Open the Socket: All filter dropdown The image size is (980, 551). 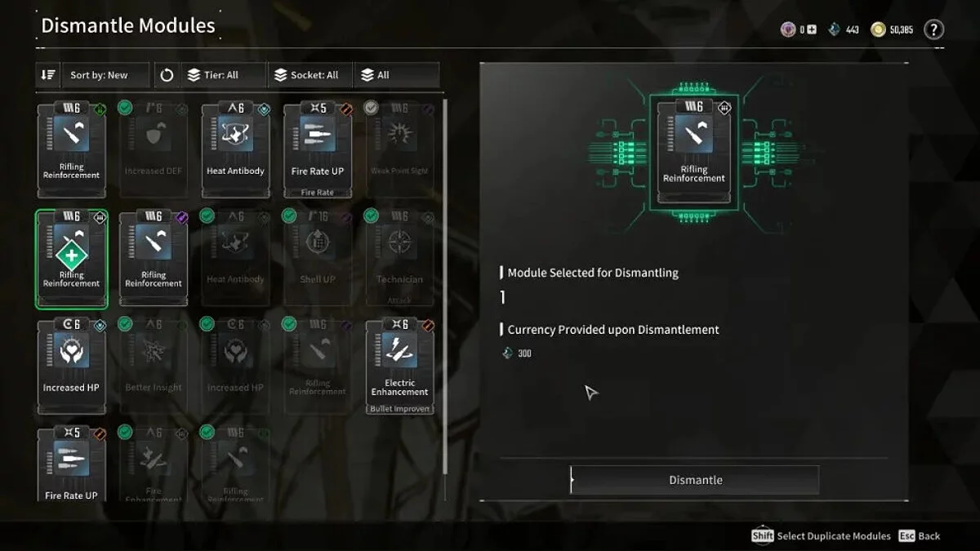tap(310, 75)
